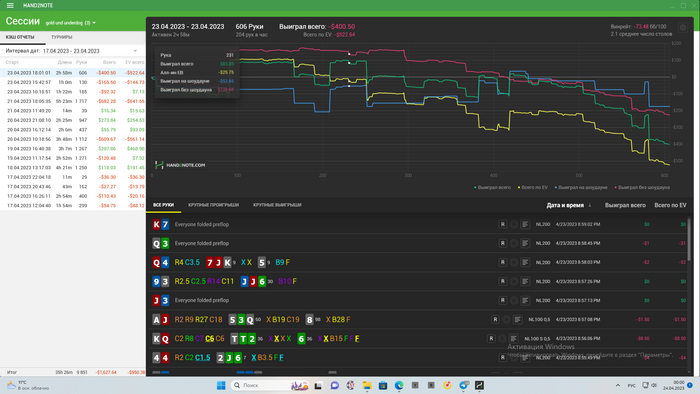700x394 pixels.
Task: Open hand history text for K7 hand
Action: (x=525, y=224)
